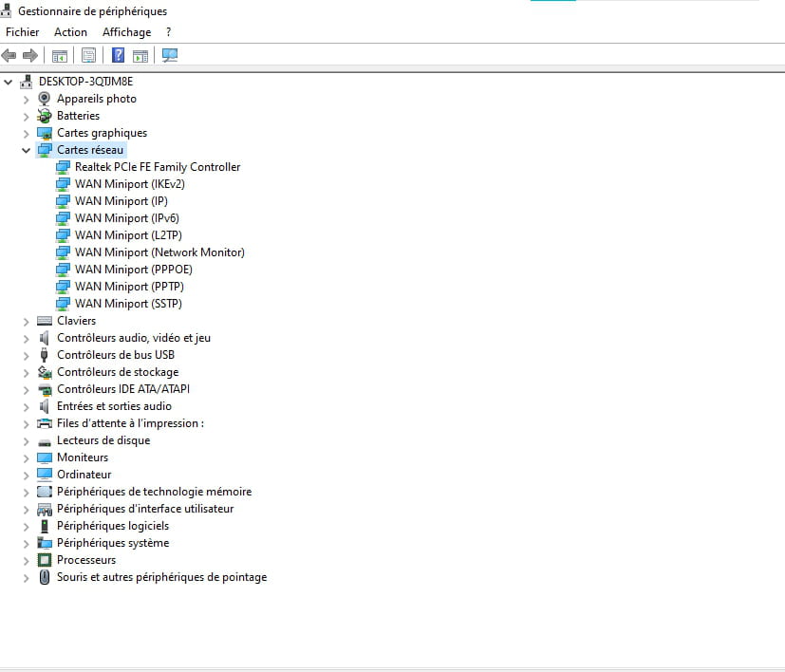
Task: Click the Claviers keyboard icon
Action: [45, 321]
